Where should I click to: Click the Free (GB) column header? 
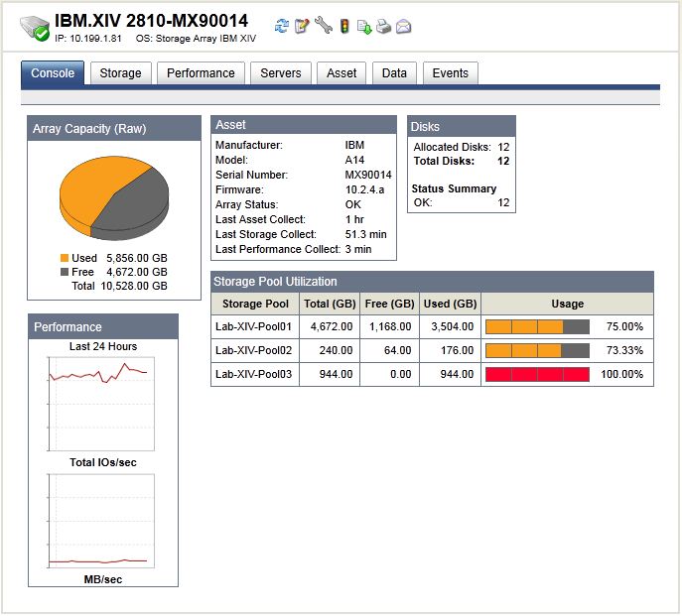click(390, 304)
